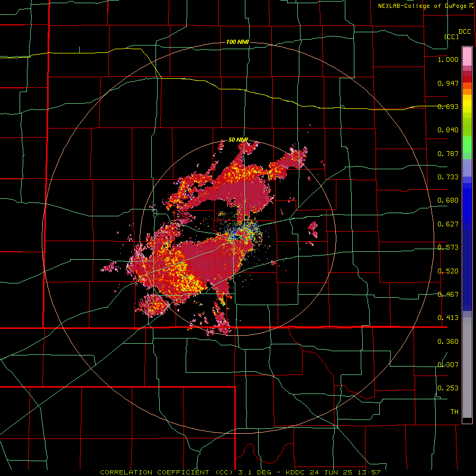Click the 100 NMI range ring label

click(237, 42)
